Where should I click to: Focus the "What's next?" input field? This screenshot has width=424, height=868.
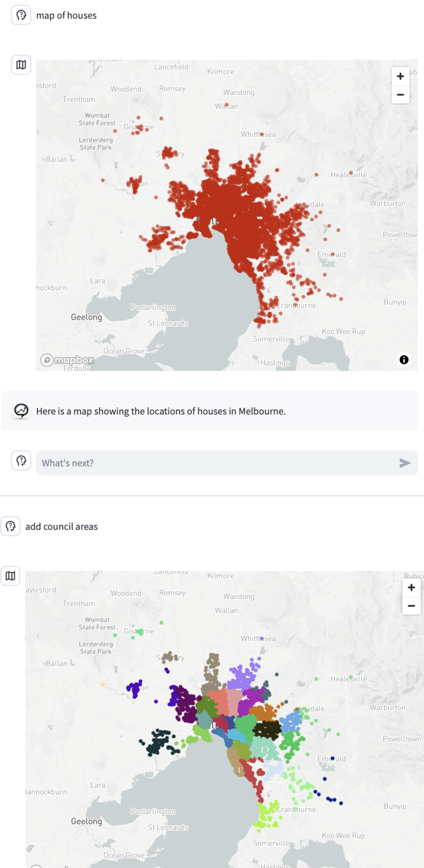(x=227, y=463)
